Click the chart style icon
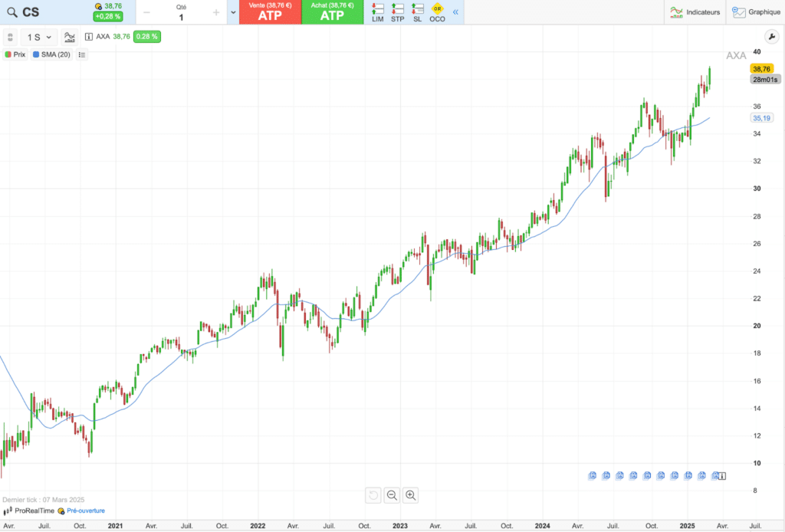The width and height of the screenshot is (785, 532). point(70,37)
